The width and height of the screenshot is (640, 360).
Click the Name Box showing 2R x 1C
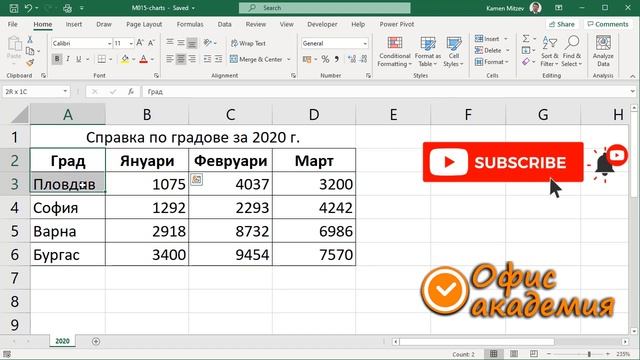tap(36, 91)
